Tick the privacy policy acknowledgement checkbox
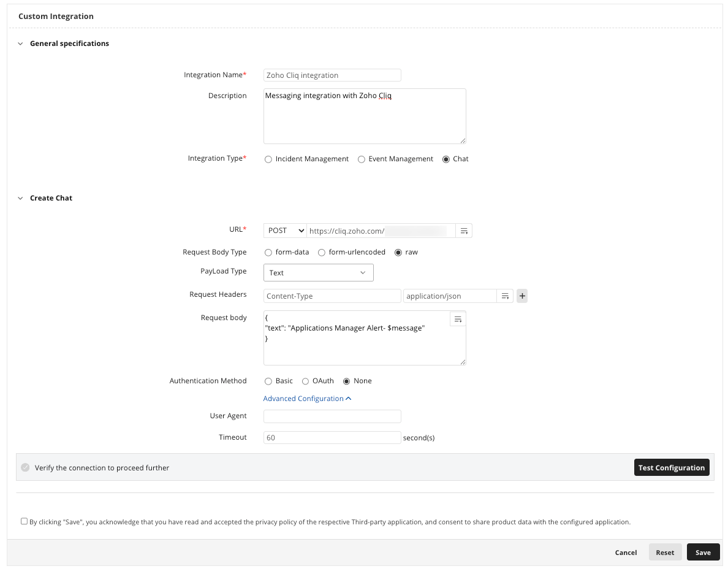This screenshot has height=574, width=728. click(24, 521)
